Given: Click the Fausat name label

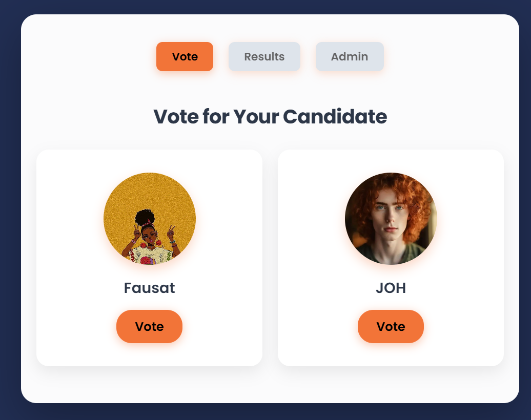Looking at the screenshot, I should (x=149, y=288).
